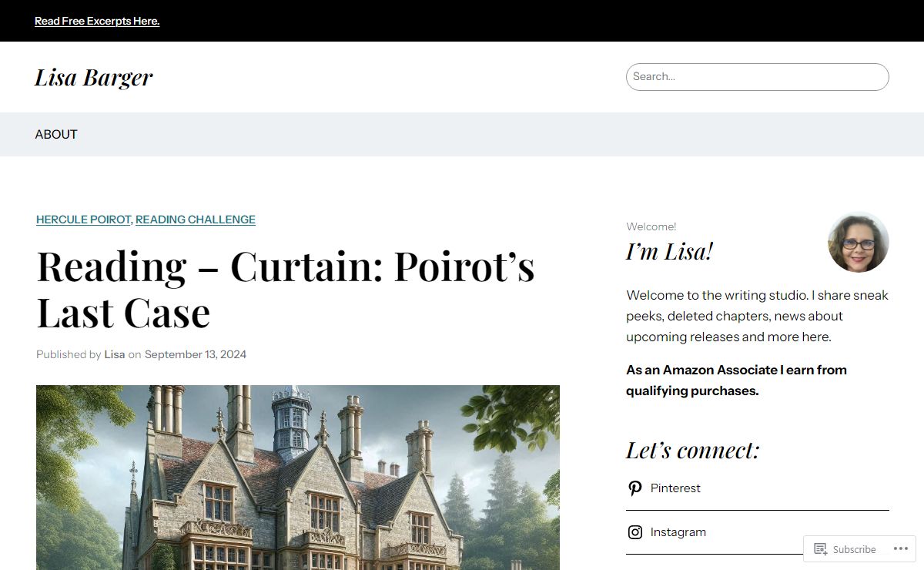Viewport: 924px width, 570px height.
Task: Click the 'Welcome to the writing studio' paragraph
Action: [x=758, y=317]
